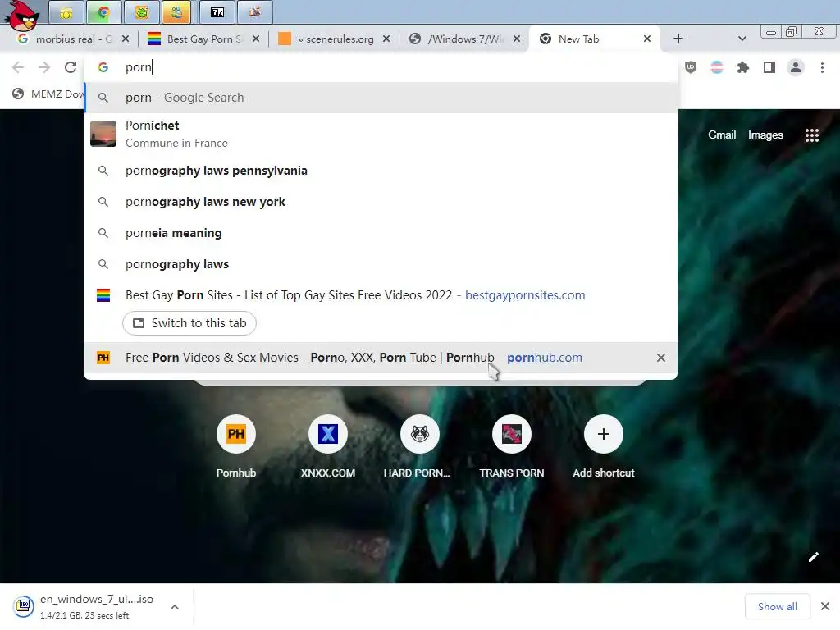Open the MEMZ bookmark

pos(48,94)
